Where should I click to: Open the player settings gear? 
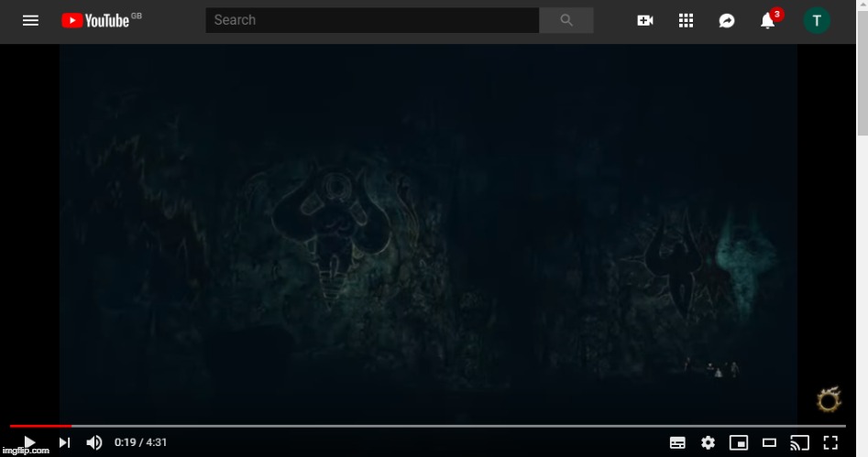tap(708, 442)
